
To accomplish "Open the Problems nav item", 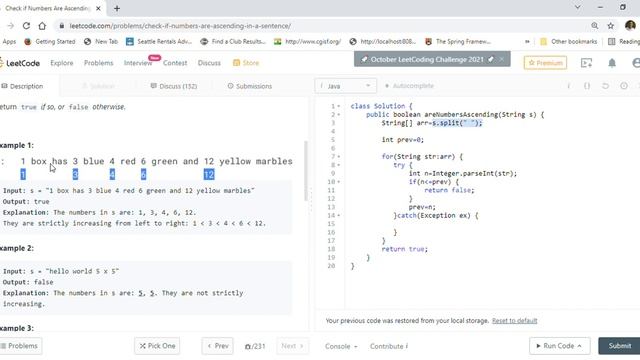I will (98, 63).
